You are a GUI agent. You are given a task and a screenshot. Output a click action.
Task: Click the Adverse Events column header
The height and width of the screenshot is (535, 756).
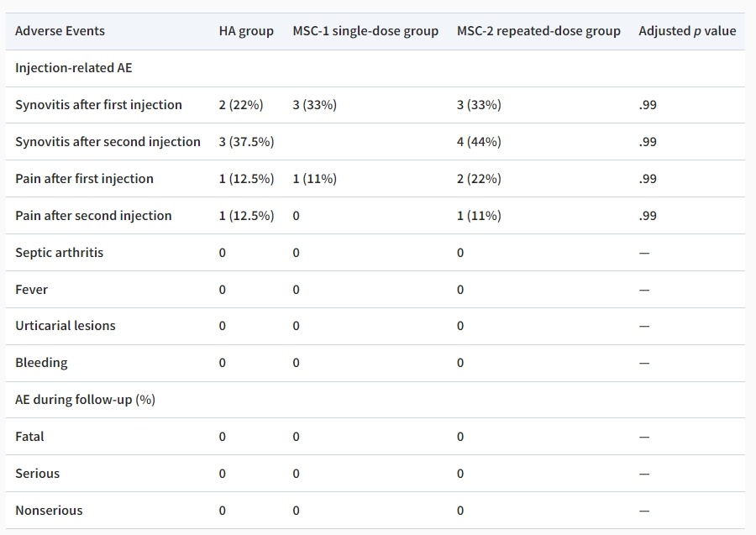coord(60,31)
